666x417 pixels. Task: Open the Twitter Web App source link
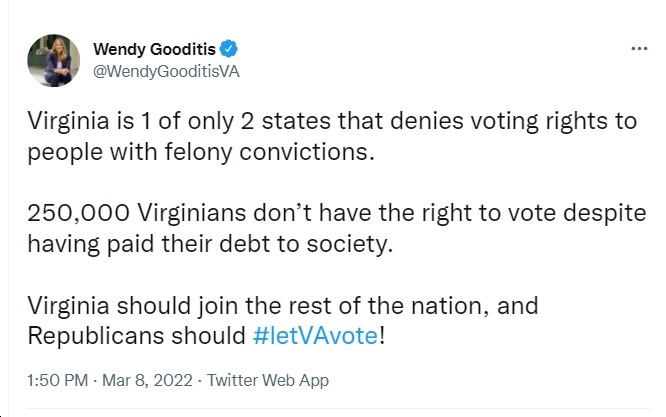click(x=268, y=380)
